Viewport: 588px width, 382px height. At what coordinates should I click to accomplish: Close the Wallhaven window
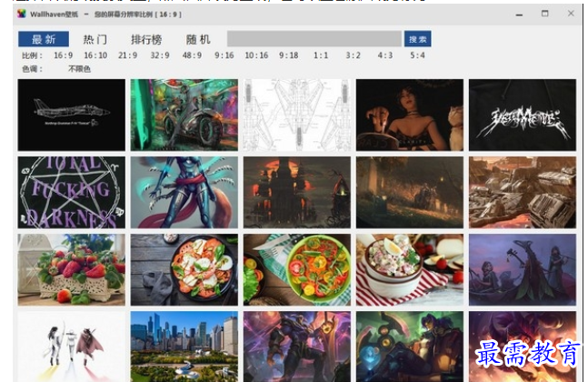coord(571,14)
